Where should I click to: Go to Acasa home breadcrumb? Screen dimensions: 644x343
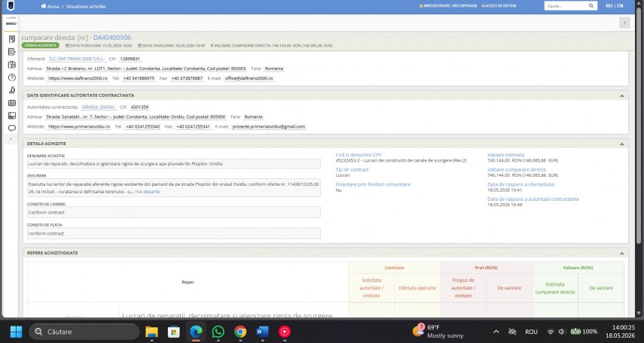pos(50,6)
